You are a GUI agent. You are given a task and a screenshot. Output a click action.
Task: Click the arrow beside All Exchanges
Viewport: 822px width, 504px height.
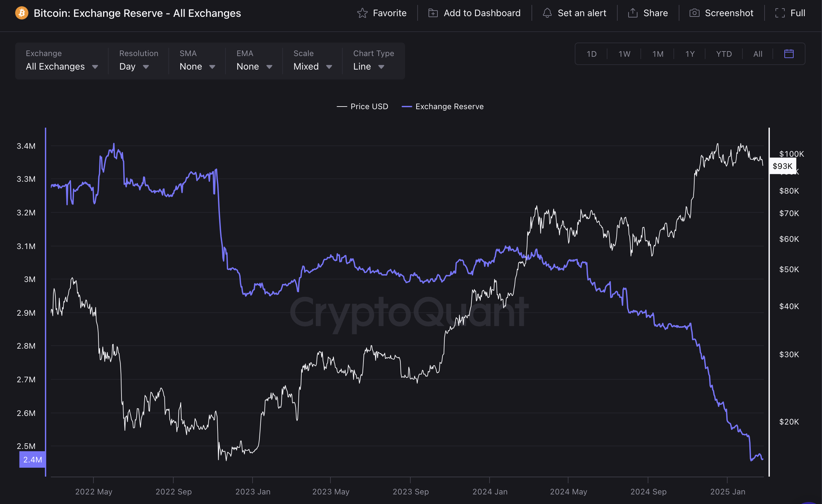point(95,67)
